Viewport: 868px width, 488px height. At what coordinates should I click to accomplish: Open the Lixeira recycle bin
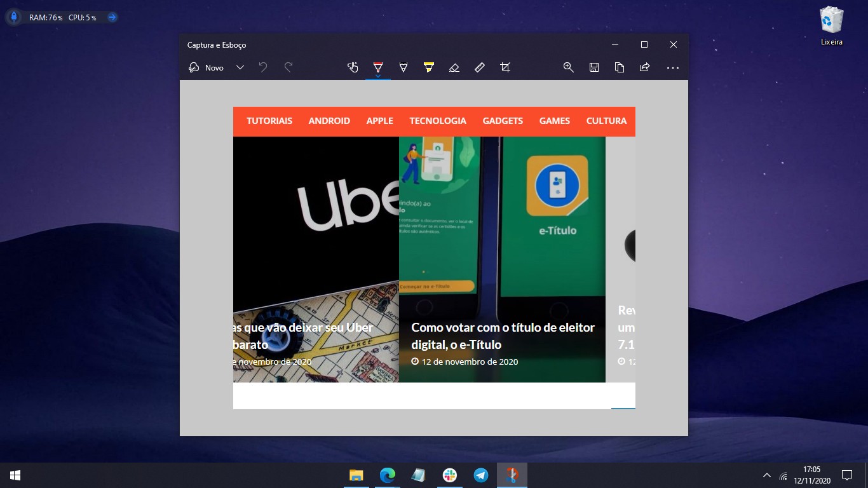tap(832, 26)
